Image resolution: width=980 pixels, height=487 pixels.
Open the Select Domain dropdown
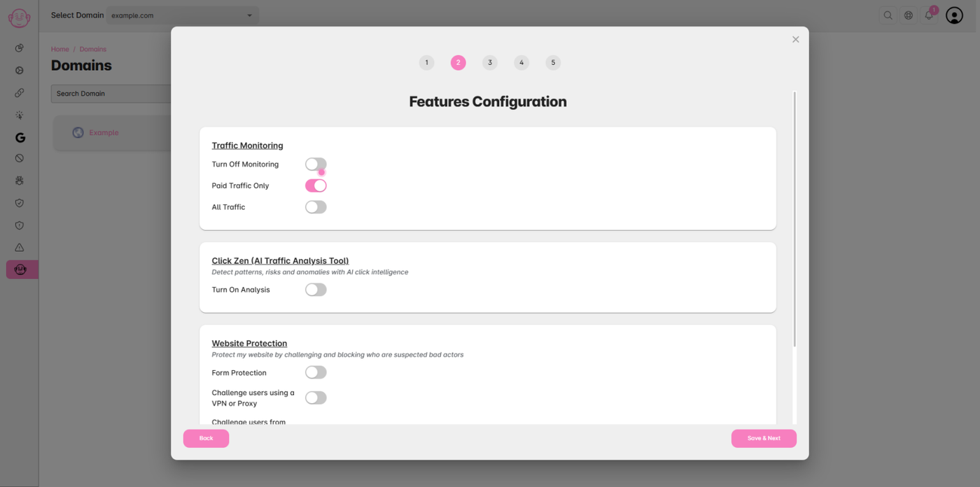(182, 15)
